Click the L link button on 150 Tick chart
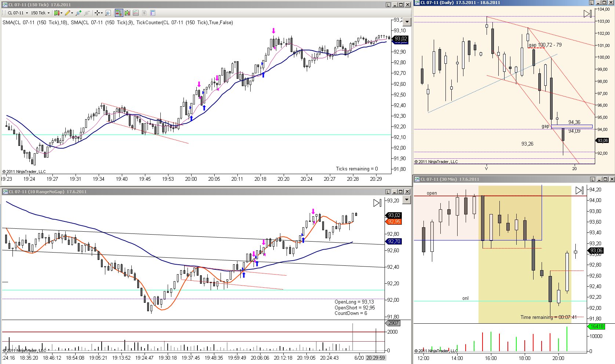 [x=388, y=5]
